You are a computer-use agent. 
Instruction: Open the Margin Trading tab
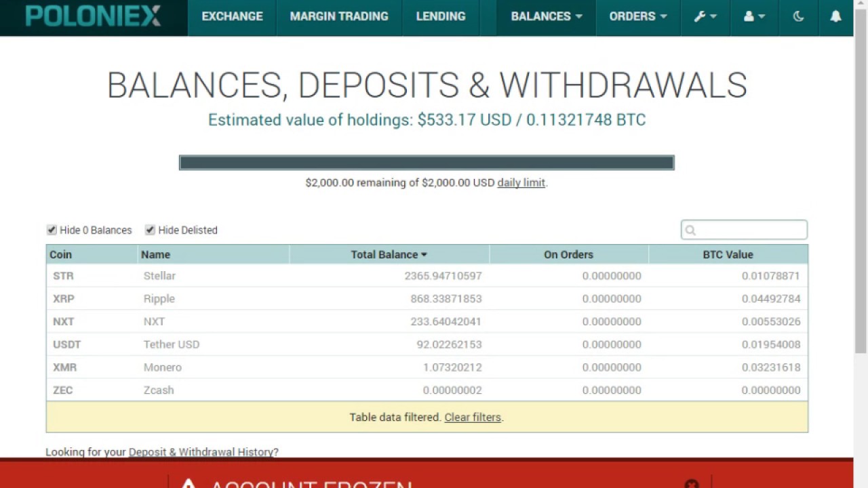339,16
